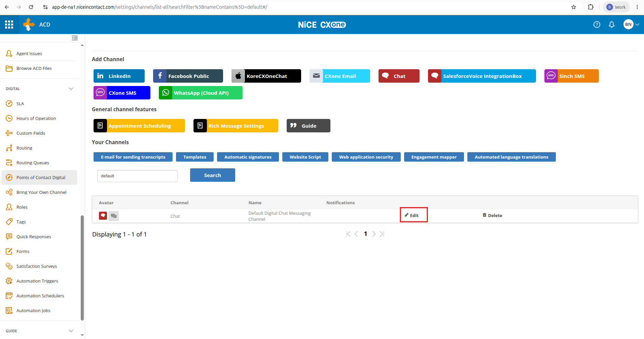Open the help question mark icon
Viewport: 644px width, 339px height.
(597, 25)
